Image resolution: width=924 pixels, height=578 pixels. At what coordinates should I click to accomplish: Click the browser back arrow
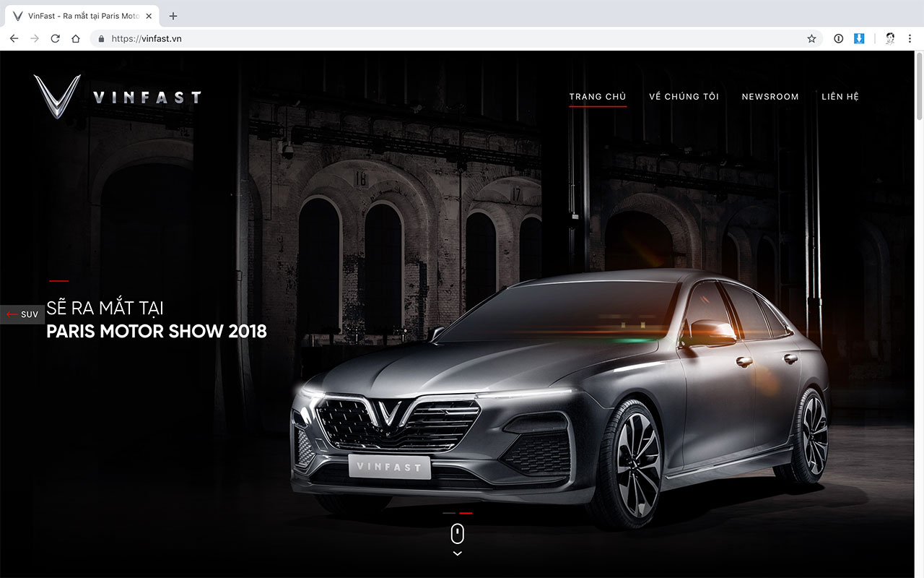click(x=14, y=39)
